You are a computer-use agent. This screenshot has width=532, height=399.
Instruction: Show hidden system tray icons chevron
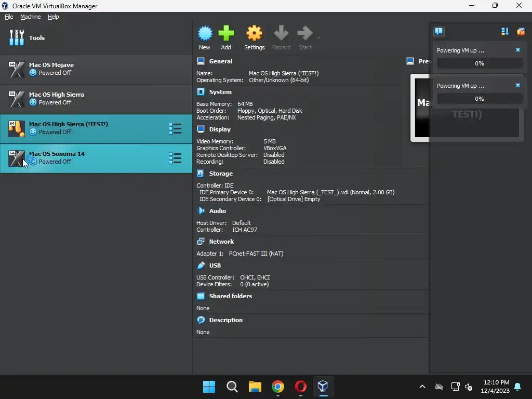pos(422,387)
